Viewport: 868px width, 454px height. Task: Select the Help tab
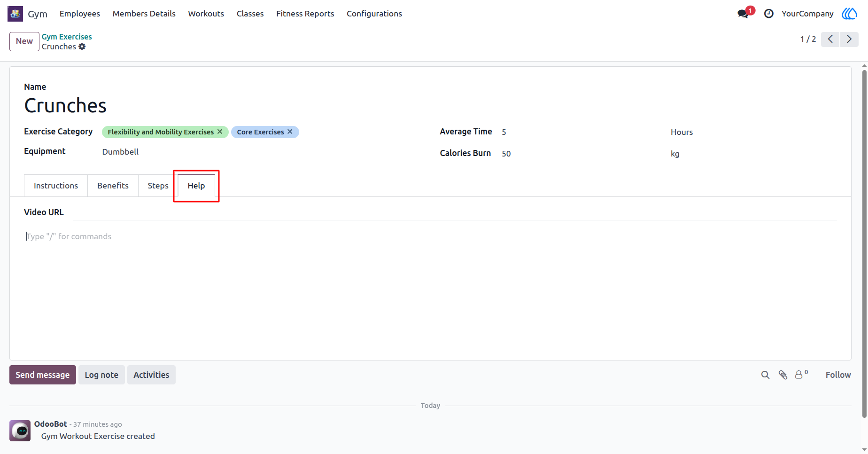tap(196, 186)
